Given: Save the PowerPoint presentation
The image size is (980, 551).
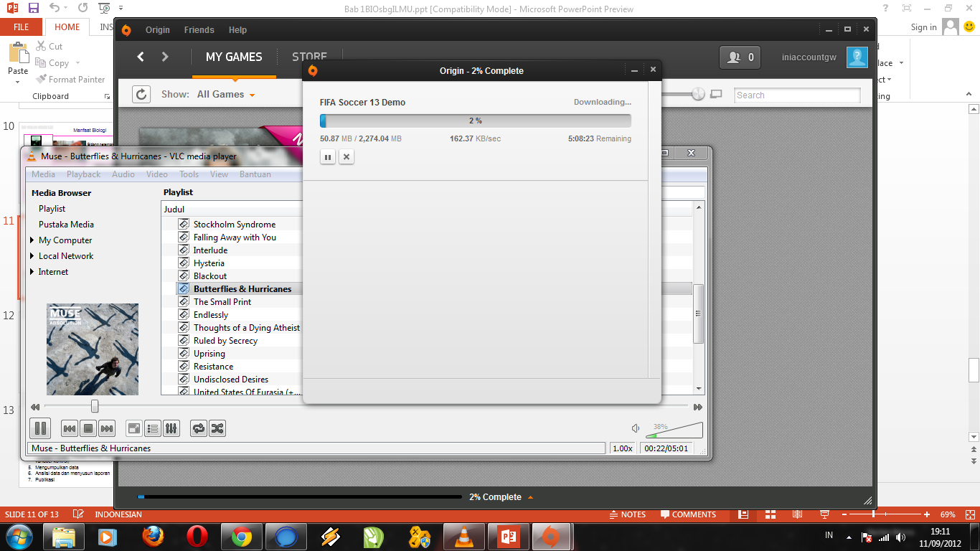Looking at the screenshot, I should point(33,8).
